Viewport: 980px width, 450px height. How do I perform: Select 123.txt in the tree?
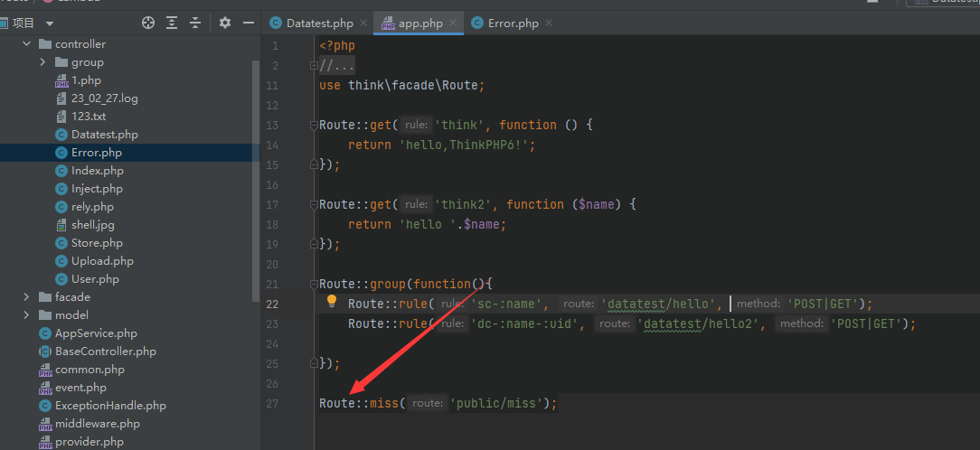pos(89,117)
